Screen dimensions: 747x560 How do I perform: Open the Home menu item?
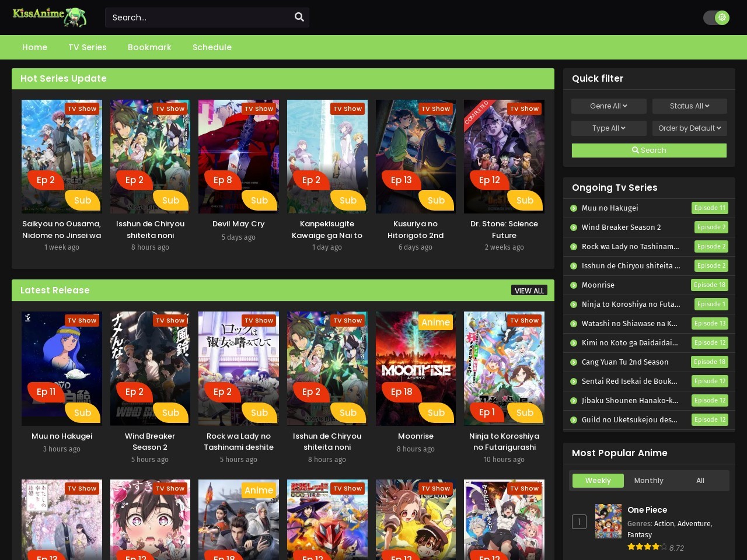tap(35, 47)
